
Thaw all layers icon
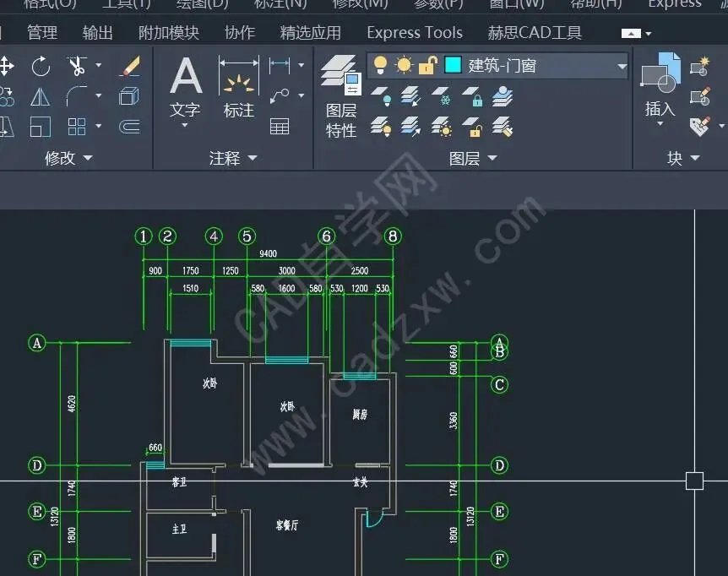[x=442, y=126]
